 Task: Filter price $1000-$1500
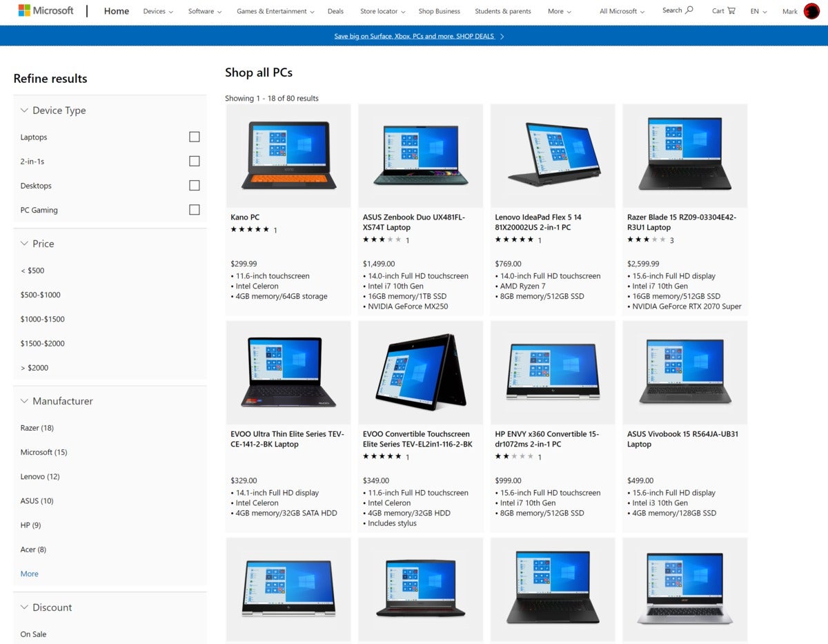pyautogui.click(x=43, y=319)
